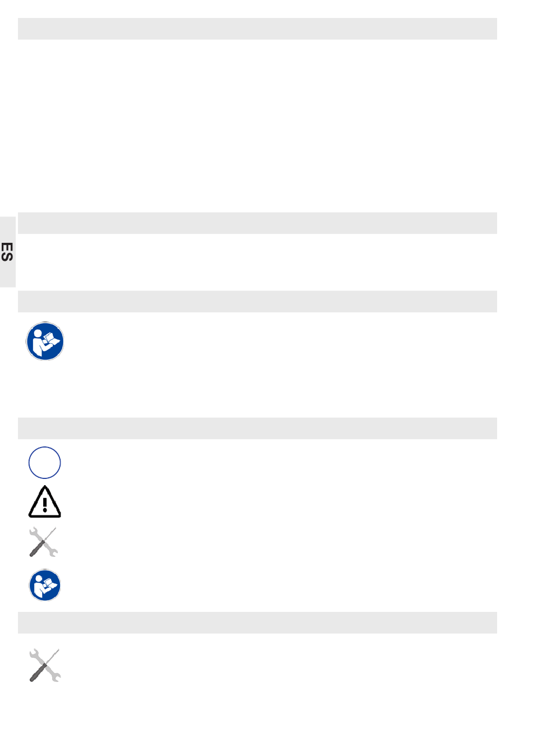Select the wrench and screwdriver icon below the warning triangle
Screen dimensions: 533x756
coord(43,542)
